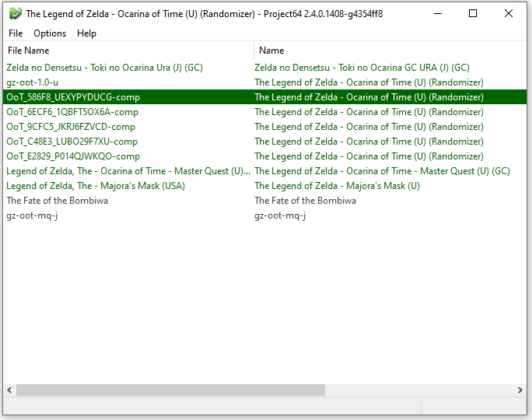This screenshot has height=420, width=532.
Task: Click the horizontal scrollbar left arrow
Action: click(x=9, y=390)
